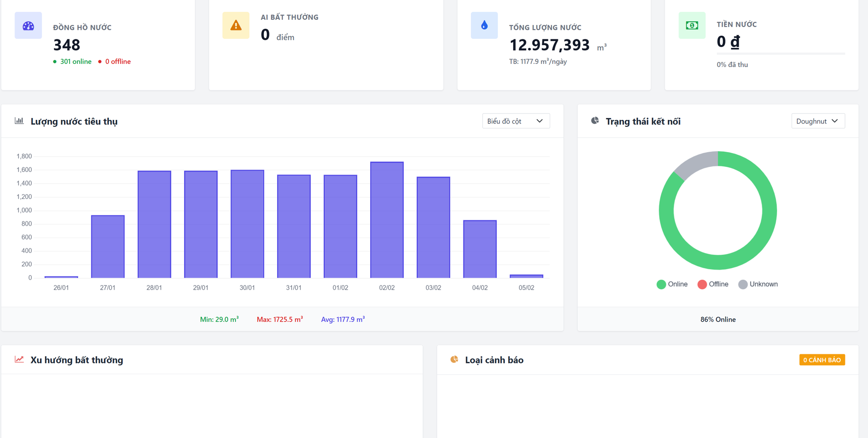Click the orange pie icon beside Loại cảnh báo

point(454,359)
